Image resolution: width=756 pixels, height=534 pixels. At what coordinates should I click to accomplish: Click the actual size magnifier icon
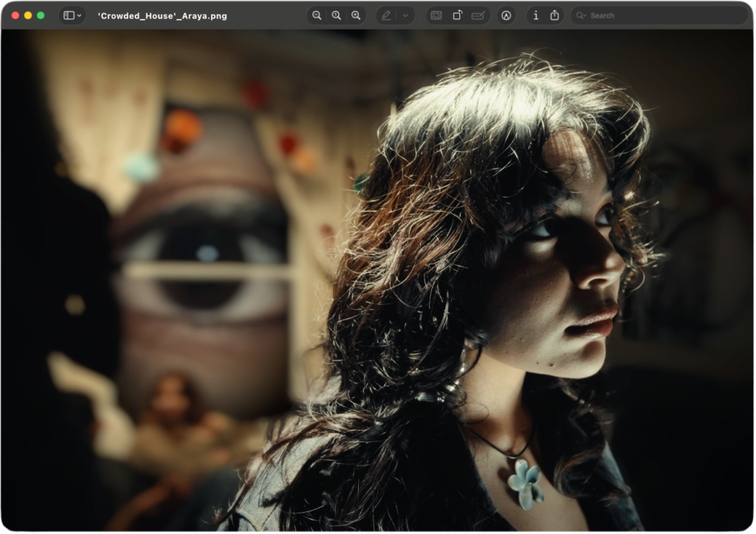pos(337,16)
